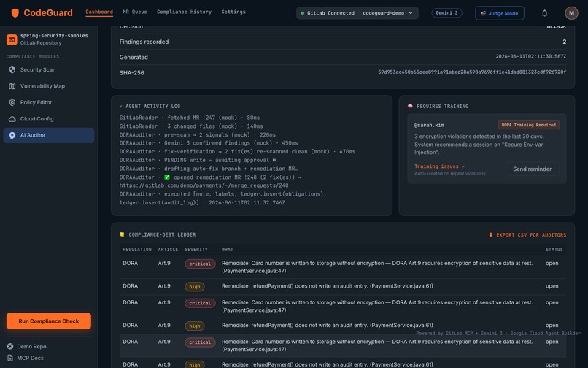Click Send reminder button

(x=532, y=169)
